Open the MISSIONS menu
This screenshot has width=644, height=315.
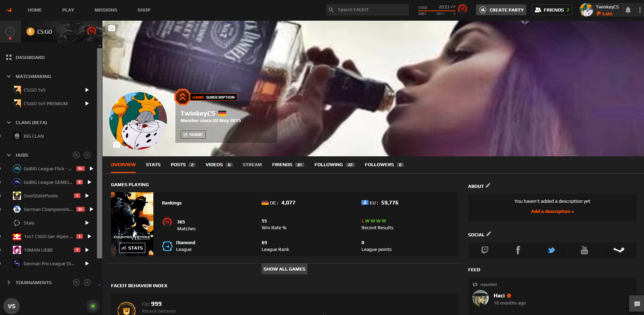[106, 10]
